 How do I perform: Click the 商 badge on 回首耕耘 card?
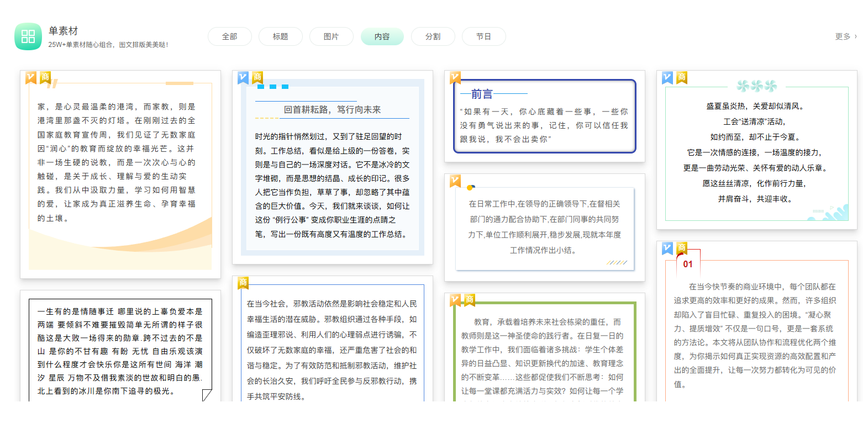click(x=257, y=77)
